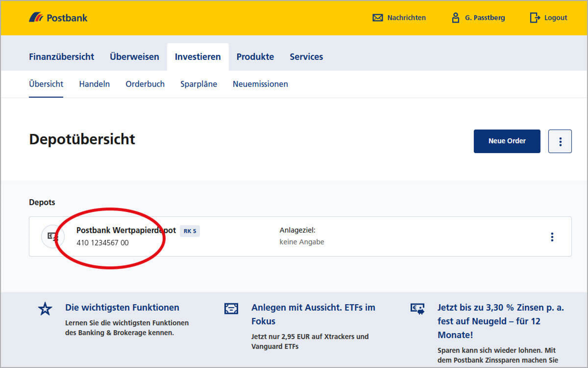Switch to the Überweisen tab
The height and width of the screenshot is (368, 588).
(x=134, y=57)
